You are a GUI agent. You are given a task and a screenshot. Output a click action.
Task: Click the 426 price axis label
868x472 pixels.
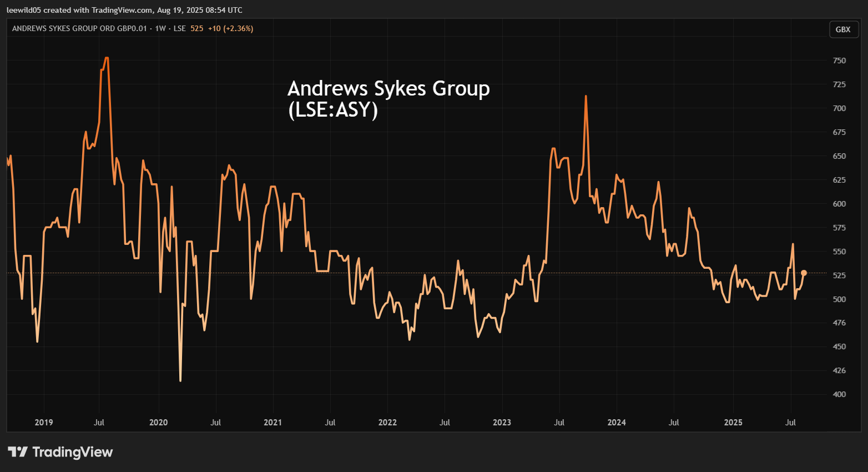tap(839, 370)
